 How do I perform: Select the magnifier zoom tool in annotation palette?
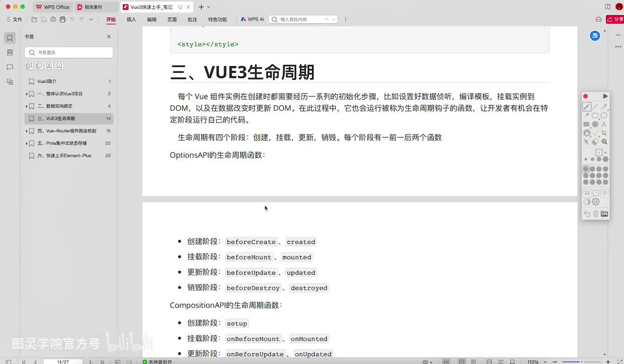pyautogui.click(x=604, y=142)
